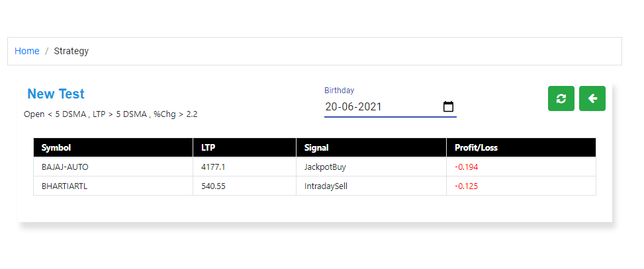Open the calendar picker icon
The width and height of the screenshot is (644, 269).
tap(448, 106)
